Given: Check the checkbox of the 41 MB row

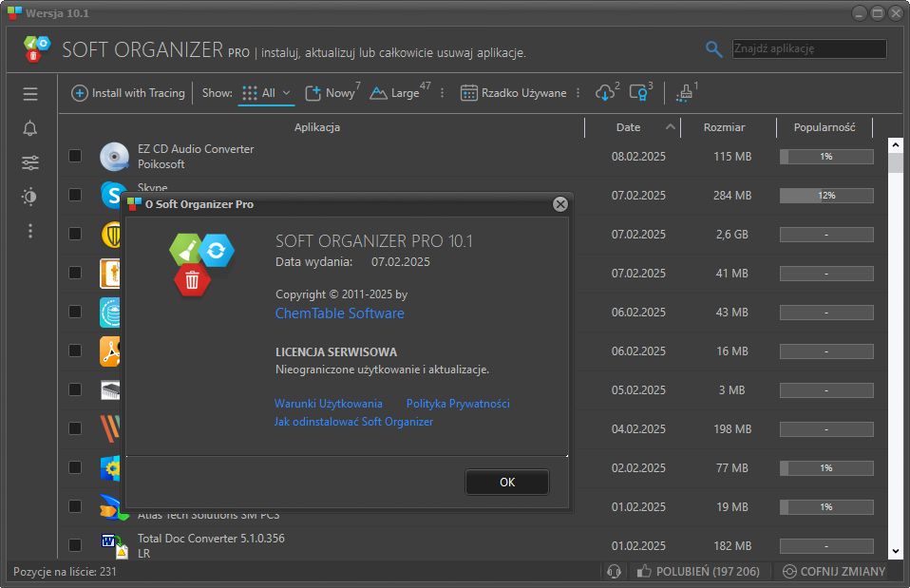Looking at the screenshot, I should (x=75, y=273).
